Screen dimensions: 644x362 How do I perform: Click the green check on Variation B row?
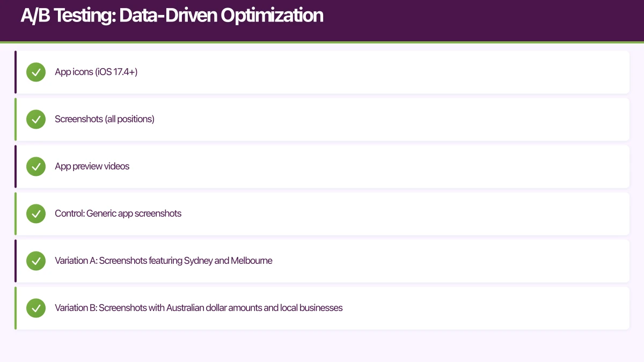point(36,308)
